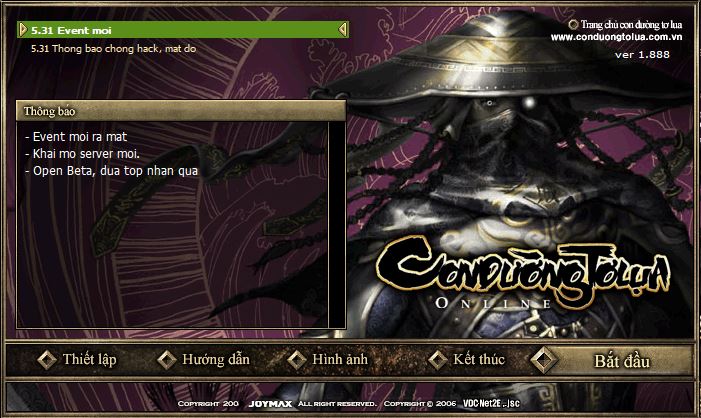Select the line 'Event moi ra mat'
This screenshot has width=701, height=418.
80,137
